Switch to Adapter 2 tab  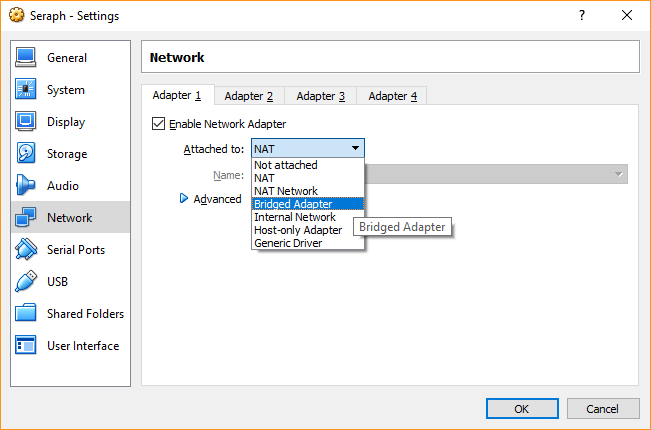pyautogui.click(x=249, y=96)
